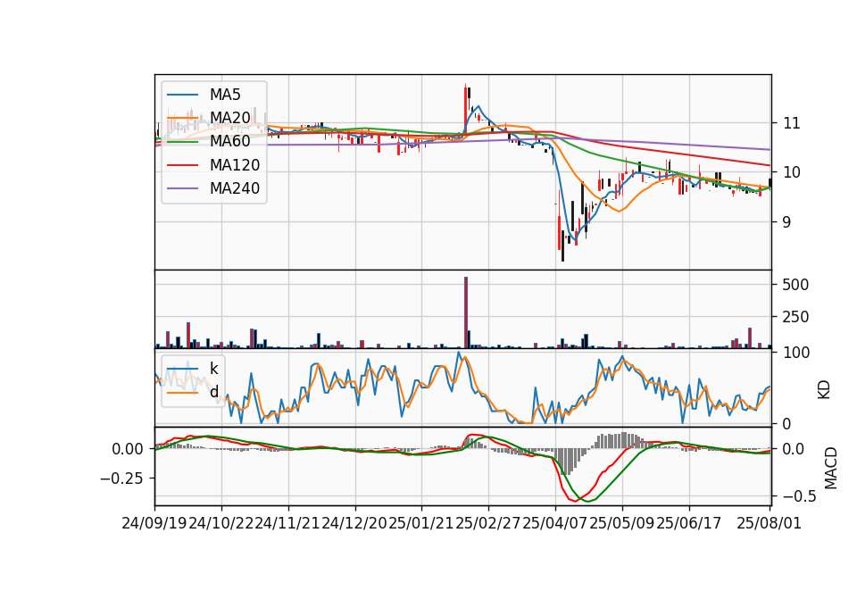This screenshot has height=616, width=857.
Task: Click the tallest volume bar
Action: (466, 312)
